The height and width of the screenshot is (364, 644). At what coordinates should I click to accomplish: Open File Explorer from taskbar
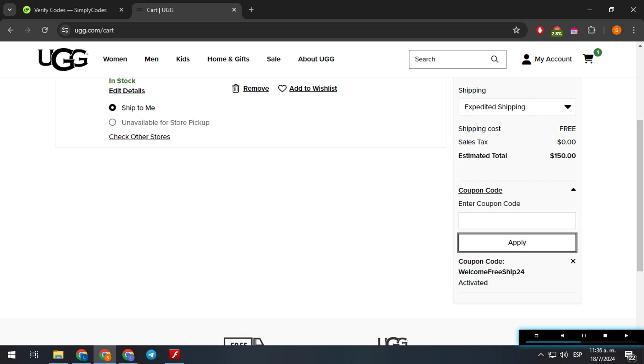click(58, 355)
